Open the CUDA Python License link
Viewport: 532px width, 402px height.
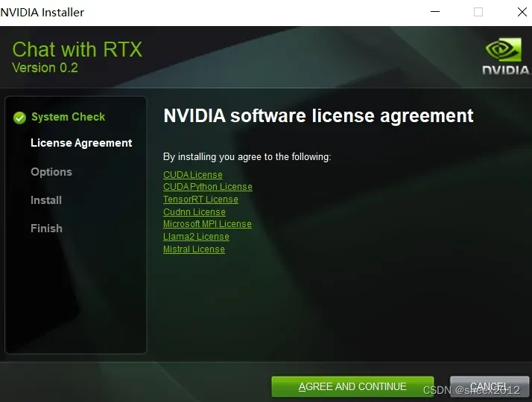point(208,187)
